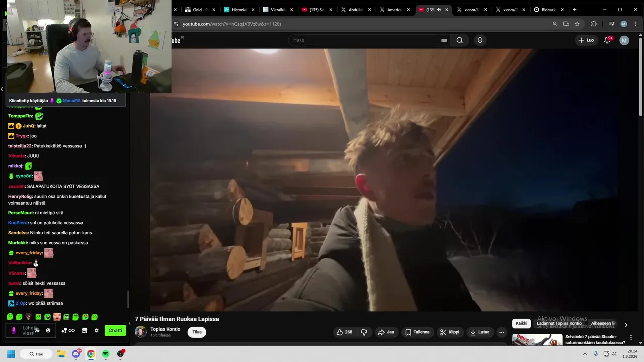
Task: Open the Topias Kontio channel name link
Action: tap(165, 329)
